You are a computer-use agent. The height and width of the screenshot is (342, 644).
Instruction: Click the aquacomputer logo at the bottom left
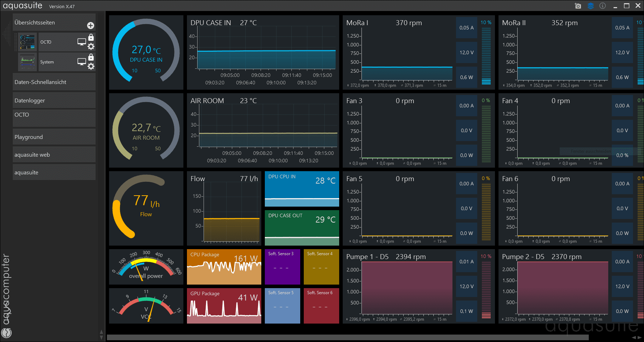click(6, 333)
